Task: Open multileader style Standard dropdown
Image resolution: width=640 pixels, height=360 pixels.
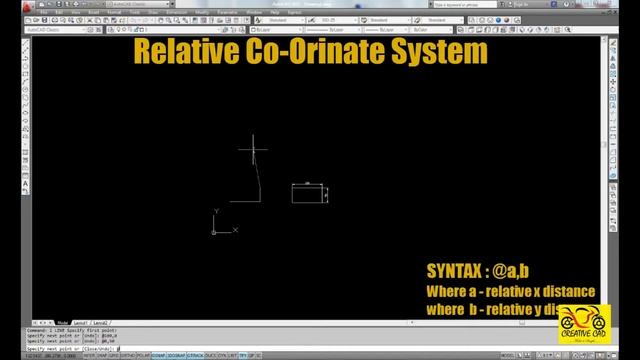Action: coord(443,20)
